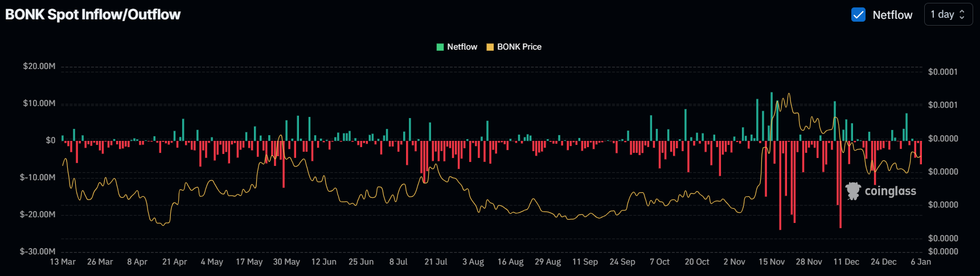Click the BONK price line peak after 15 Nov
The image size is (980, 276).
click(789, 94)
